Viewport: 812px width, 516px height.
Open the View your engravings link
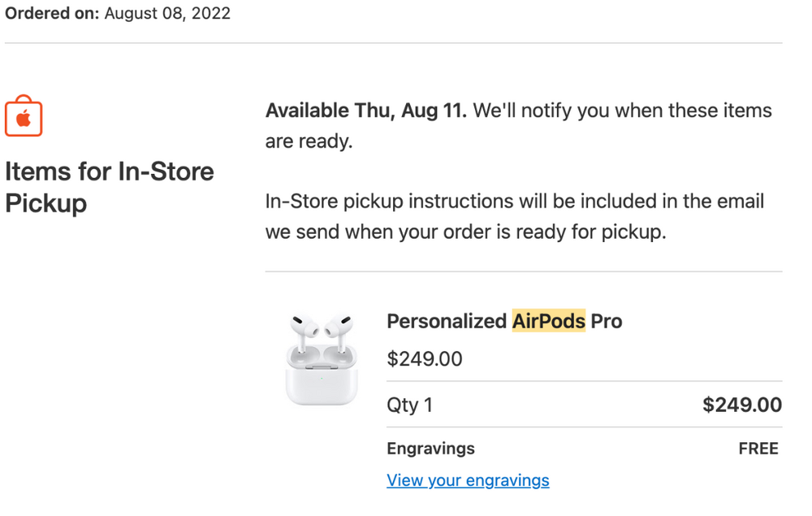coord(468,480)
